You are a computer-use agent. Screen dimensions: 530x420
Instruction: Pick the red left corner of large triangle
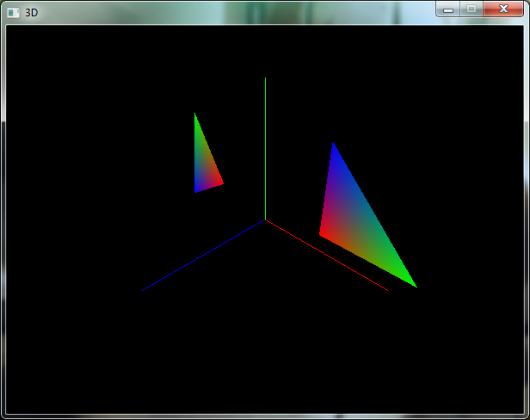click(x=322, y=232)
